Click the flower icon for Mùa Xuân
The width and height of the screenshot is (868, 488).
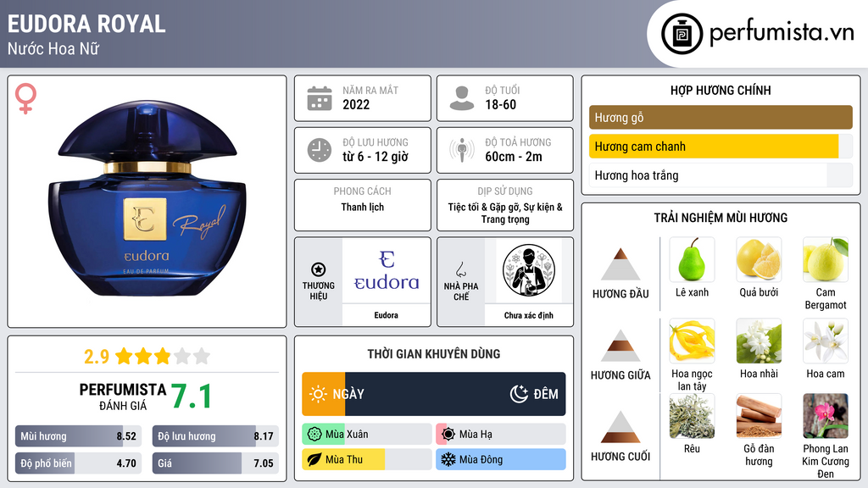coord(314,435)
